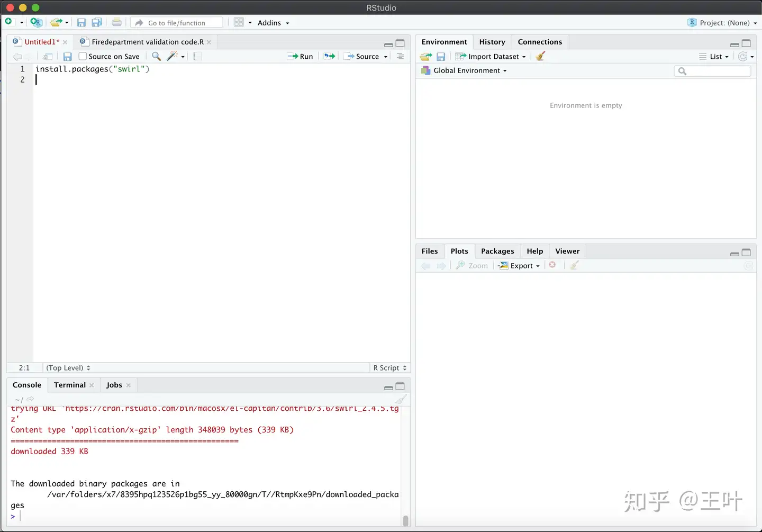Open Project (None) dropdown
Viewport: 762px width, 532px height.
pos(722,23)
